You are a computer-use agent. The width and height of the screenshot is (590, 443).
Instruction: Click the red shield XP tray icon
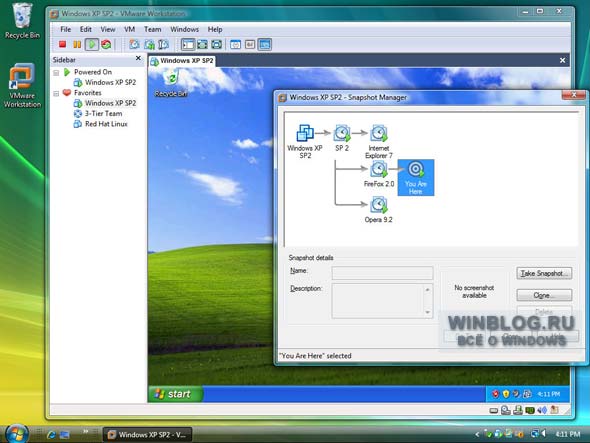[x=496, y=394]
